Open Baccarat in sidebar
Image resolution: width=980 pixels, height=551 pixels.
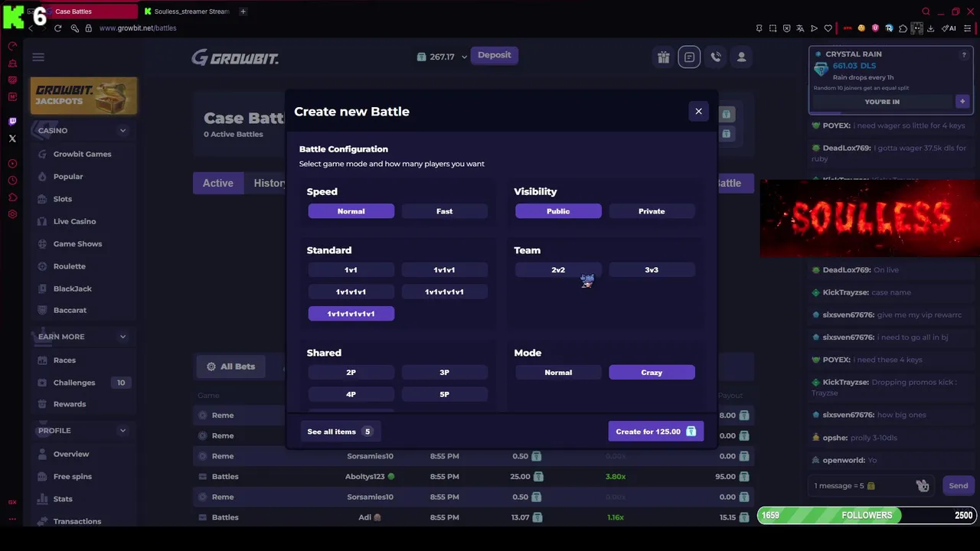pyautogui.click(x=70, y=310)
